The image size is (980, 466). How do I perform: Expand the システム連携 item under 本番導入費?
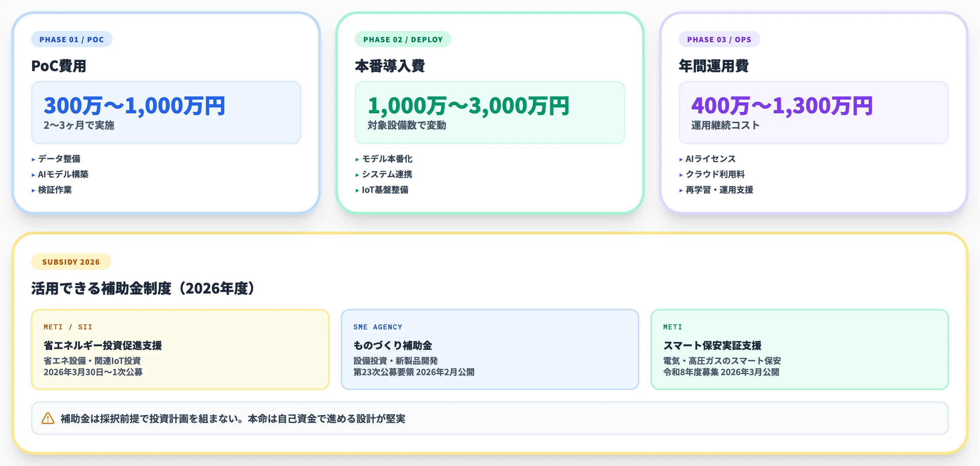click(388, 175)
